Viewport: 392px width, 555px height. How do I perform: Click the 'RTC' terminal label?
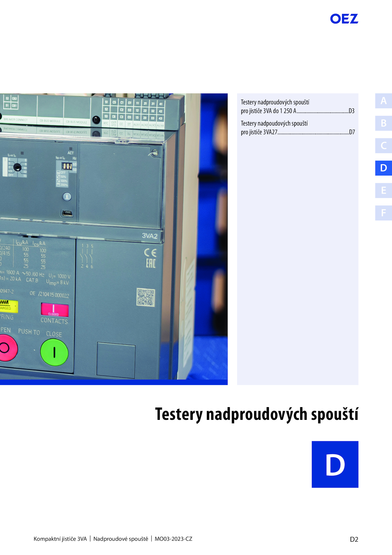[x=106, y=123]
